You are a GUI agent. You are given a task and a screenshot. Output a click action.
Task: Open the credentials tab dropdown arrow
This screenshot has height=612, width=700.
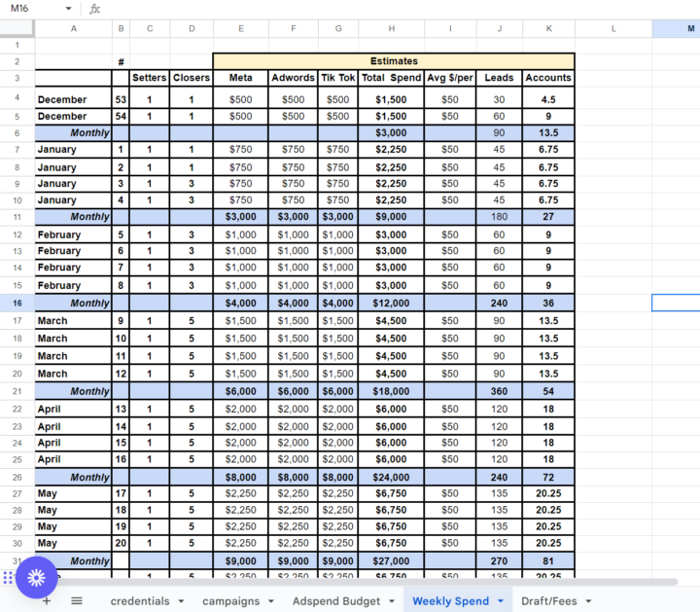(x=181, y=601)
